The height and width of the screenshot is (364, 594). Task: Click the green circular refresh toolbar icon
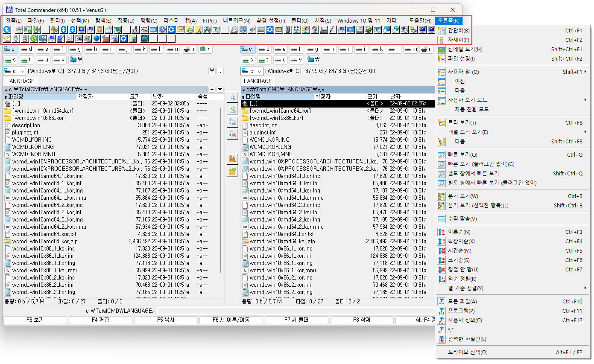coord(33,38)
